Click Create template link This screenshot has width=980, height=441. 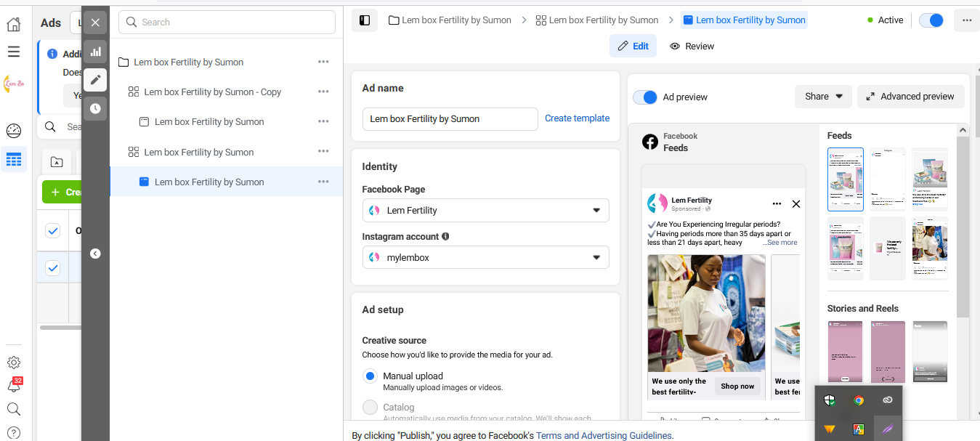pos(577,118)
